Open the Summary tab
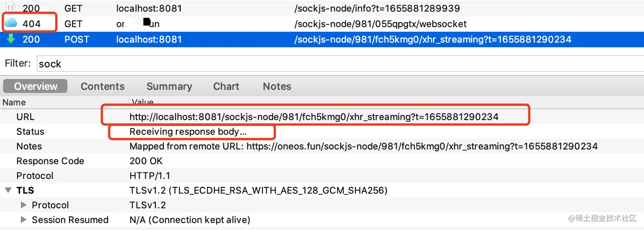Image resolution: width=644 pixels, height=230 pixels. click(169, 86)
